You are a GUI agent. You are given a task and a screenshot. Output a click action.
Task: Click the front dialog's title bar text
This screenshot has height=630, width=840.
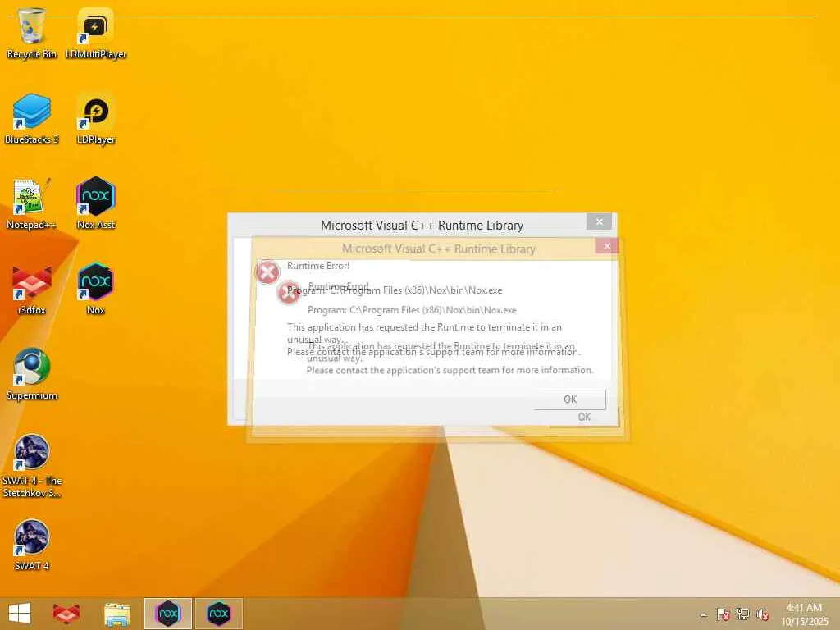pyautogui.click(x=422, y=226)
